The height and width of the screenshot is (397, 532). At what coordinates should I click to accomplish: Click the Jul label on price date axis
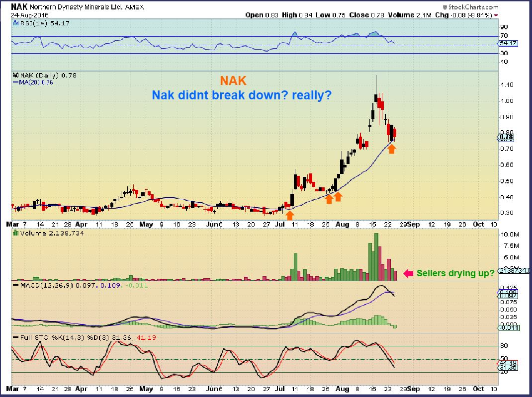pyautogui.click(x=280, y=225)
